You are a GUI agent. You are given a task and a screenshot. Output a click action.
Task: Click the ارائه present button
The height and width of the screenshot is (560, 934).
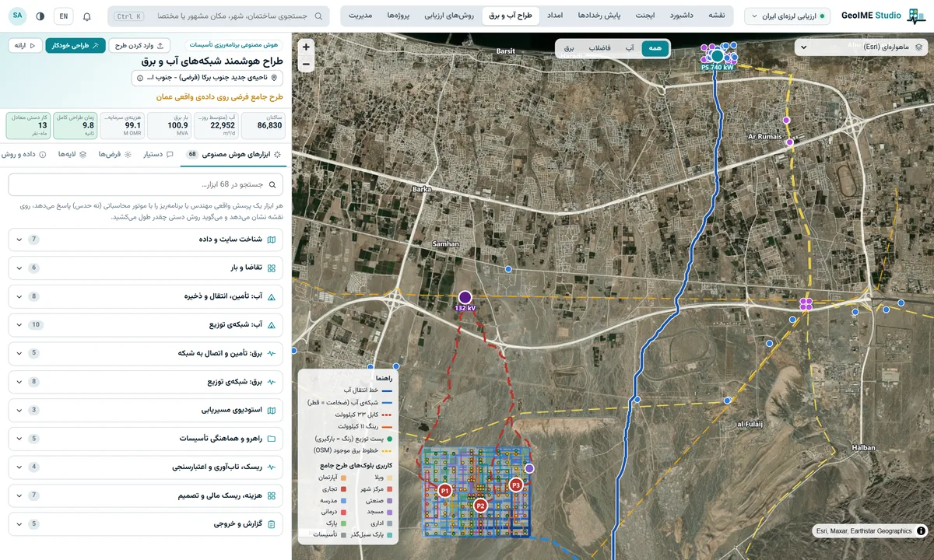tap(25, 46)
